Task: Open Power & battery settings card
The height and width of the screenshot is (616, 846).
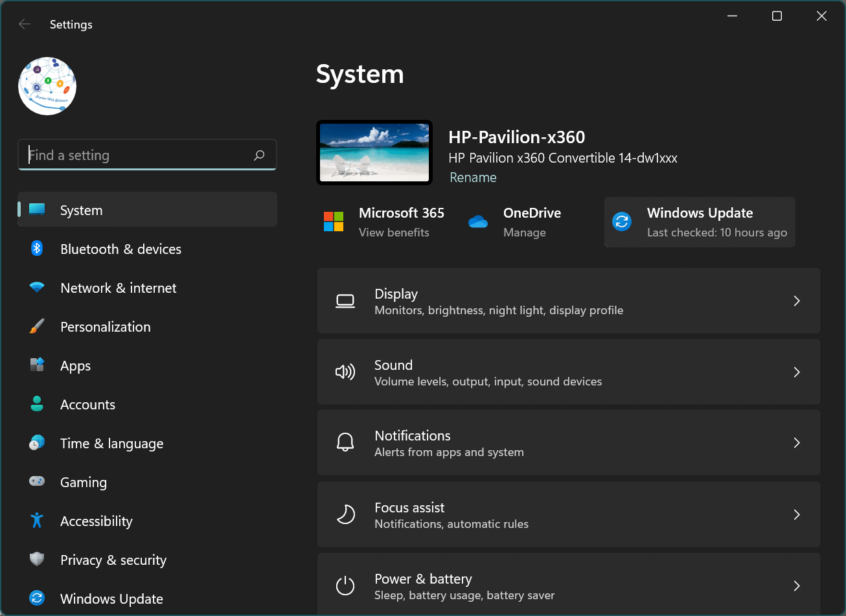Action: pos(569,584)
